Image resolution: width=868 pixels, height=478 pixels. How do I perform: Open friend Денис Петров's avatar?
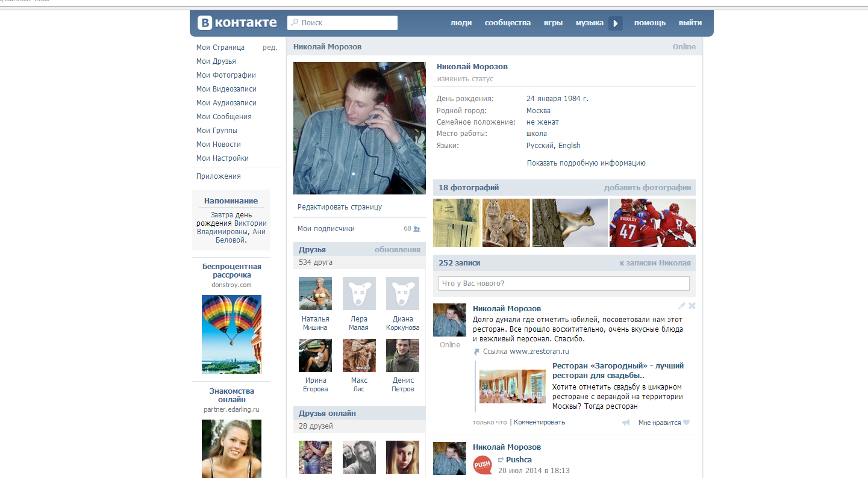(402, 355)
